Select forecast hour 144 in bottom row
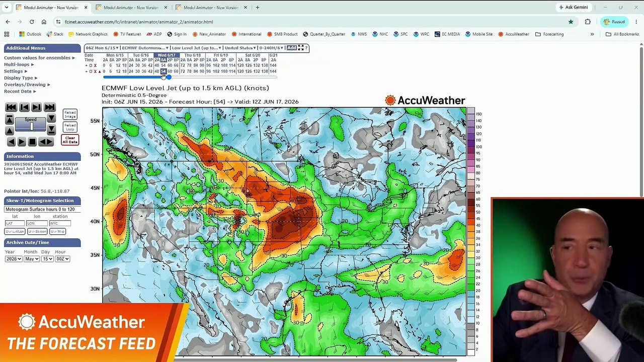Screen dimensions: 644x362 (273, 71)
